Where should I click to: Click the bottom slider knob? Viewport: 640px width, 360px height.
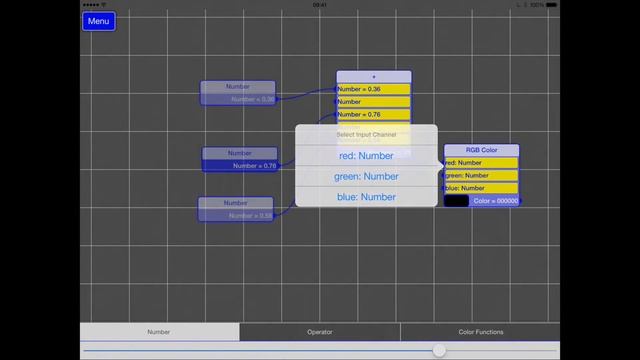pos(439,350)
